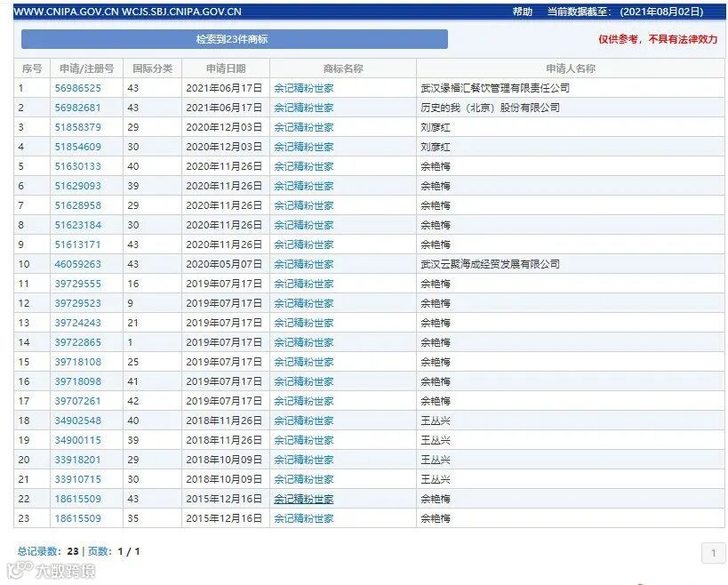Open registration number 51630133
The width and height of the screenshot is (728, 585).
(77, 166)
